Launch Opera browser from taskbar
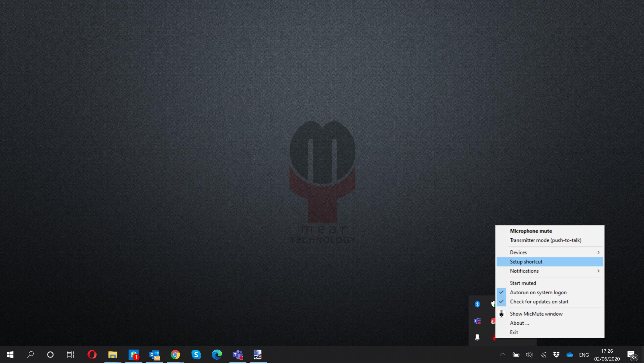The height and width of the screenshot is (363, 644). click(x=92, y=355)
